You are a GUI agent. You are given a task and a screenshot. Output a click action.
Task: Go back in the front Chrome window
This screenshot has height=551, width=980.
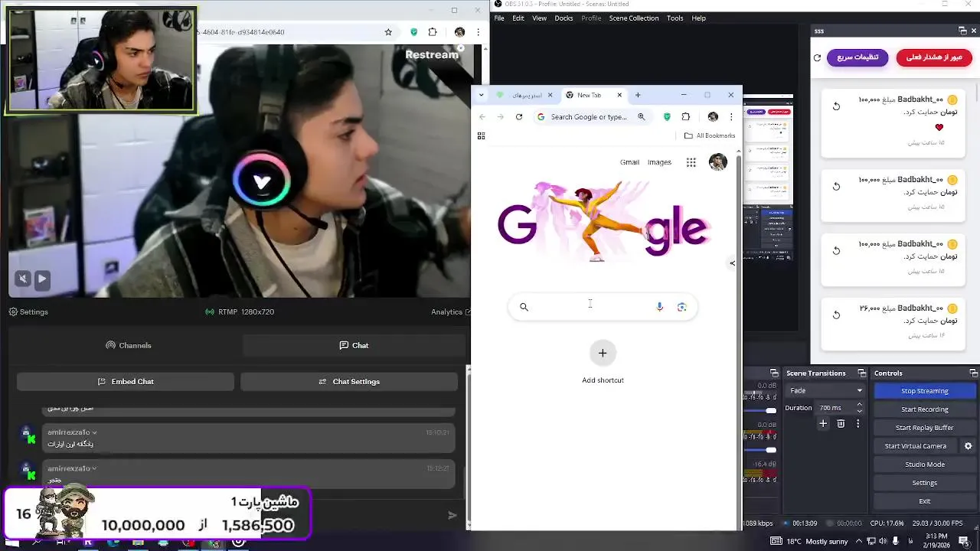(482, 117)
